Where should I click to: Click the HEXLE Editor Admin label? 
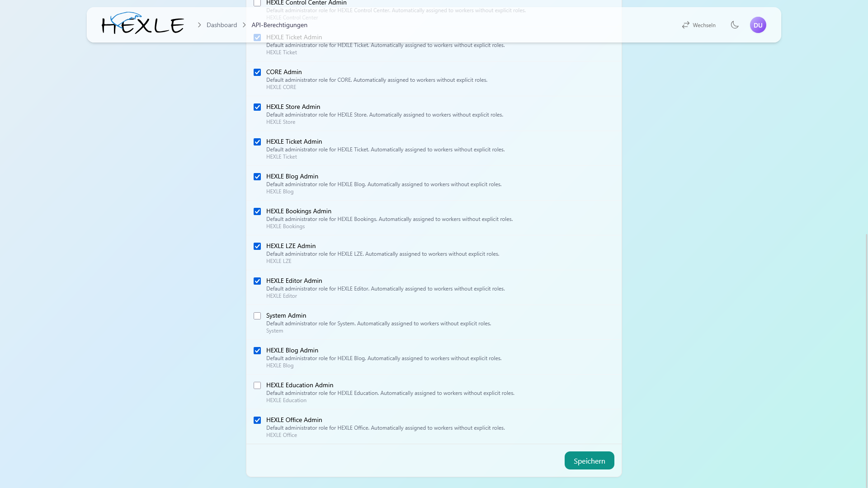coord(294,281)
